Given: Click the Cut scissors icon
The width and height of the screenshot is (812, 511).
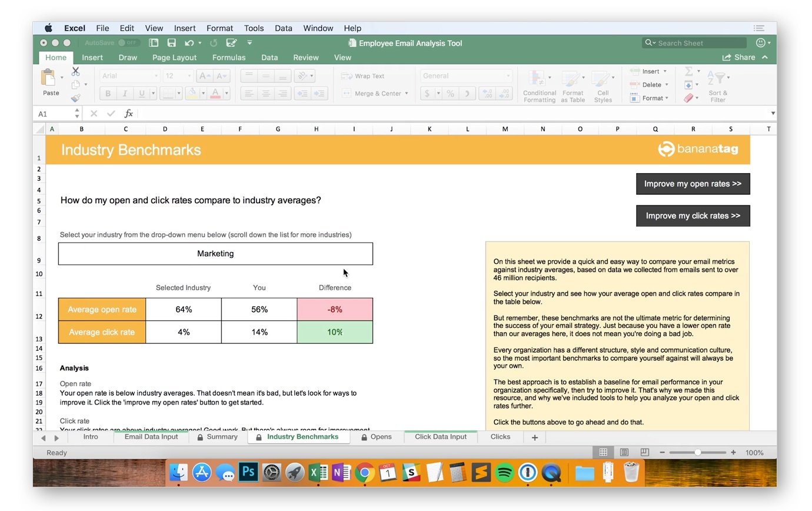Looking at the screenshot, I should click(x=75, y=71).
